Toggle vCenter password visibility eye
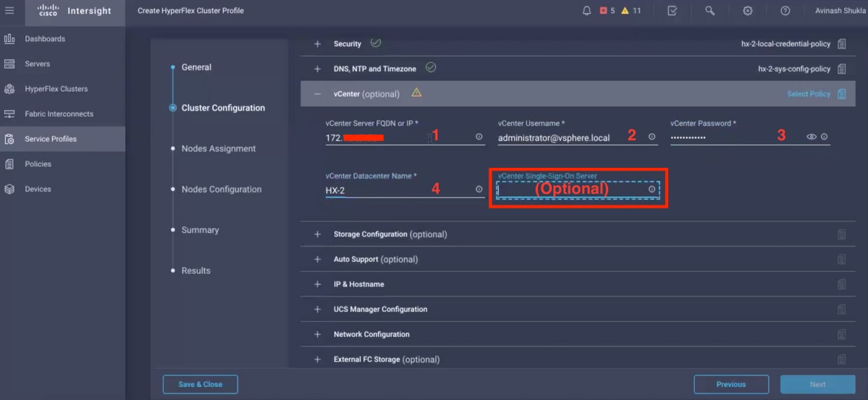This screenshot has height=400, width=868. coord(812,137)
